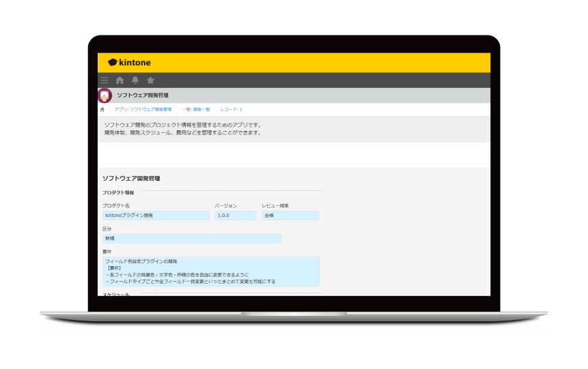Open アプリ: ソフトウェア開発管理 breadcrumb link
The width and height of the screenshot is (588, 369).
click(x=143, y=109)
